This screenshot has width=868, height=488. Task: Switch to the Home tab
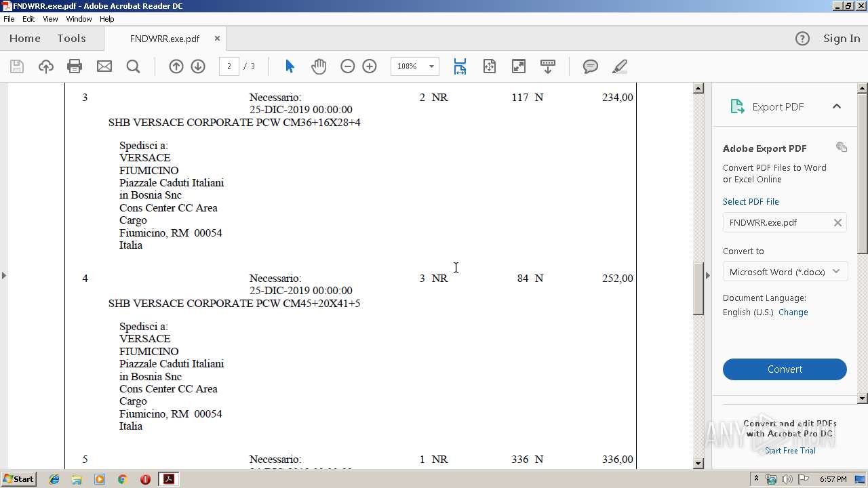click(x=25, y=39)
